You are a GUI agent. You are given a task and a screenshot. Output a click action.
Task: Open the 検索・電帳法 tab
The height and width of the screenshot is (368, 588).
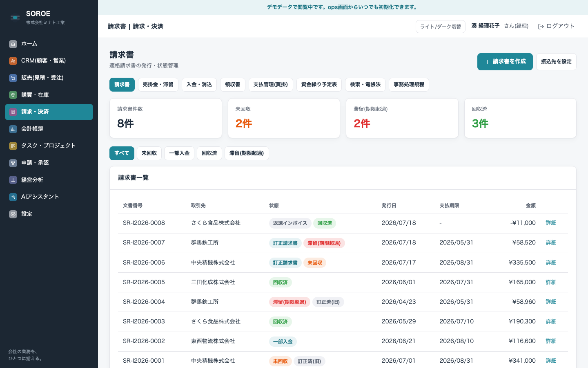coord(365,85)
